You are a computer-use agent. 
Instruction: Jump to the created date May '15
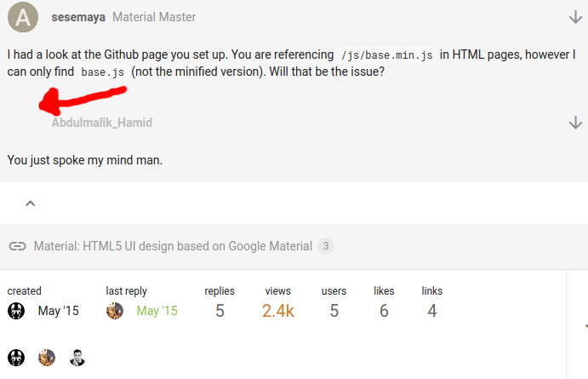pos(59,311)
